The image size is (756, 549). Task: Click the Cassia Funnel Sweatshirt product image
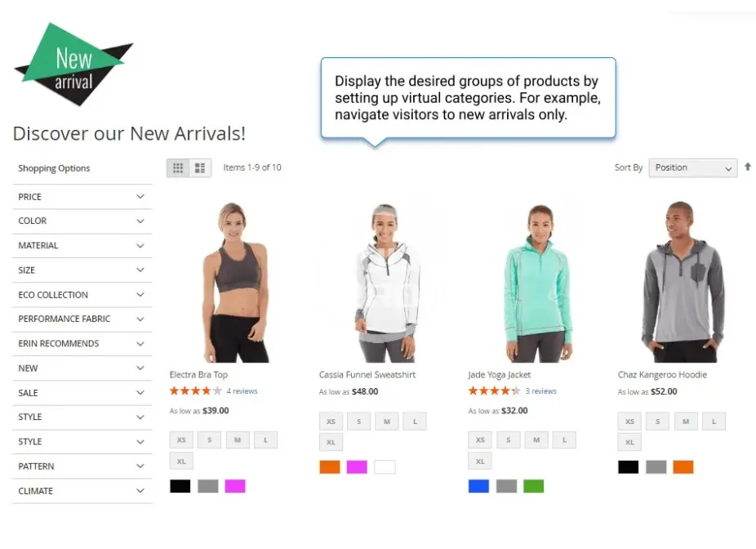tap(386, 282)
